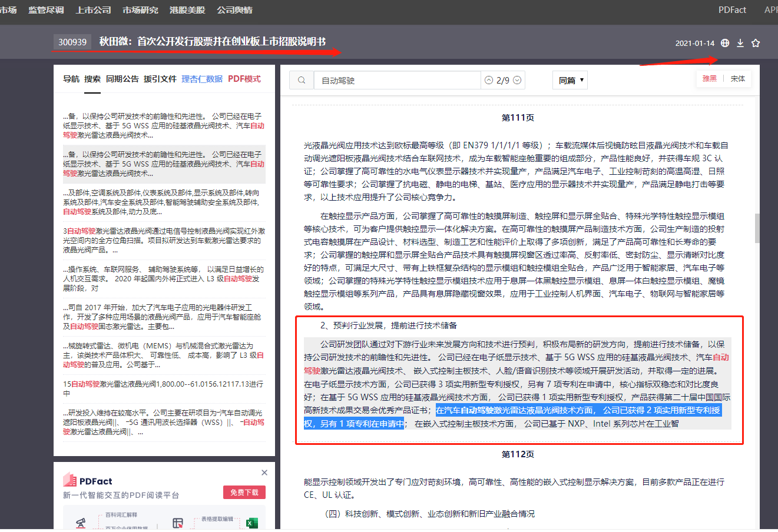The width and height of the screenshot is (778, 532).
Task: Click the PDFact logo in promo panel
Action: 88,481
